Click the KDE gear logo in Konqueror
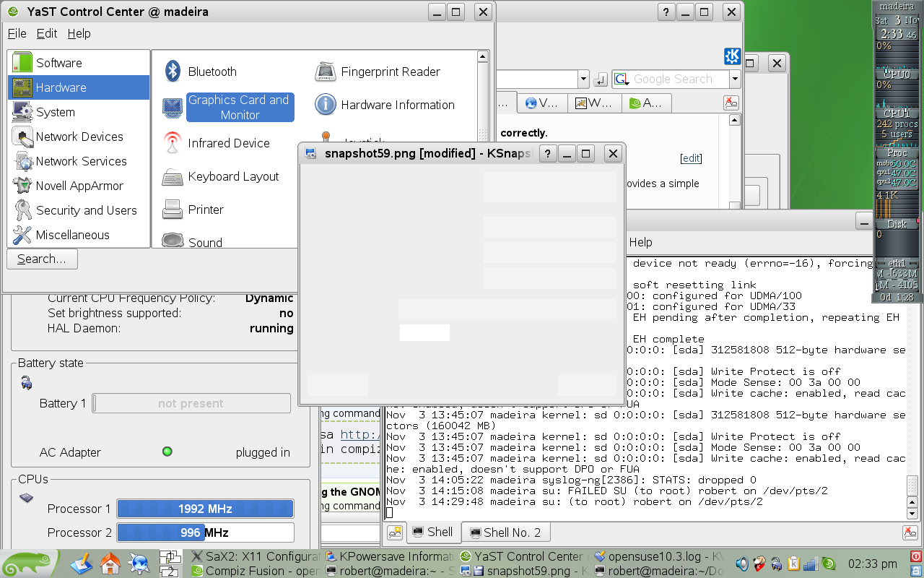 (732, 56)
